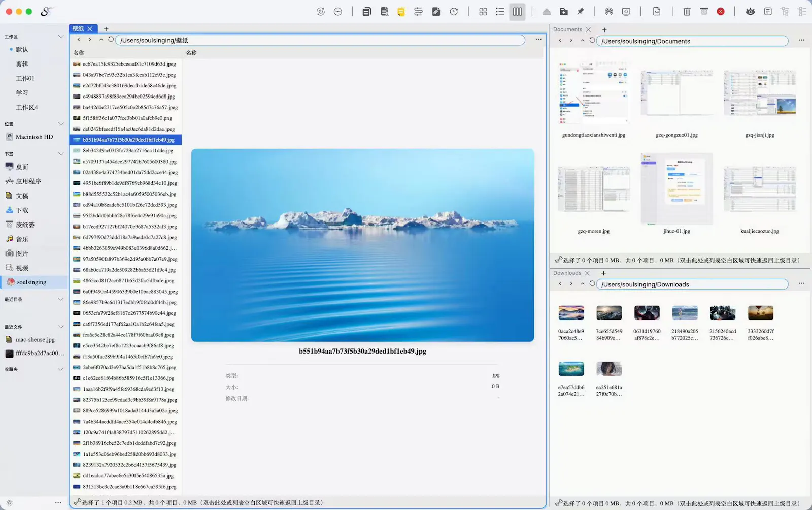Collapse the 工作区 sidebar section
Viewport: 812px width, 510px height.
pyautogui.click(x=61, y=37)
